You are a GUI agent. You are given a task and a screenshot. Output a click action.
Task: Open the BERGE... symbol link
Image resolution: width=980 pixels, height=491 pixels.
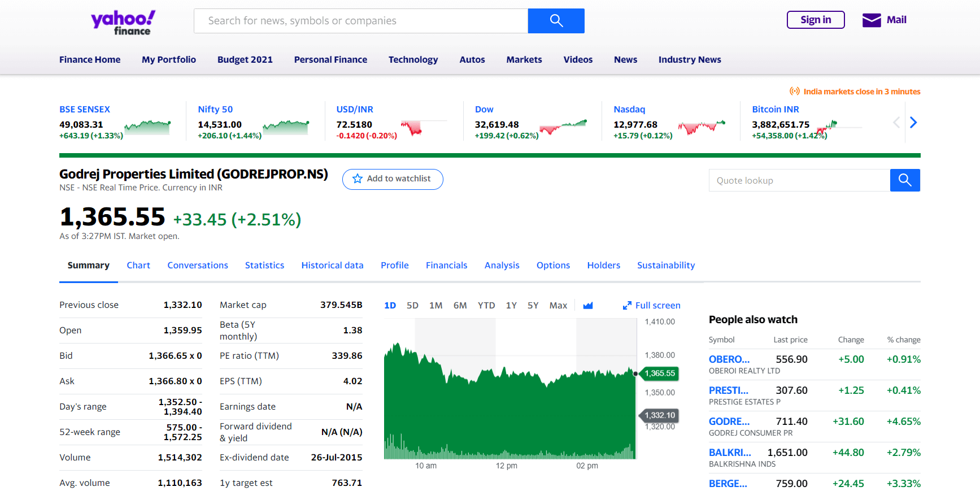coord(728,484)
